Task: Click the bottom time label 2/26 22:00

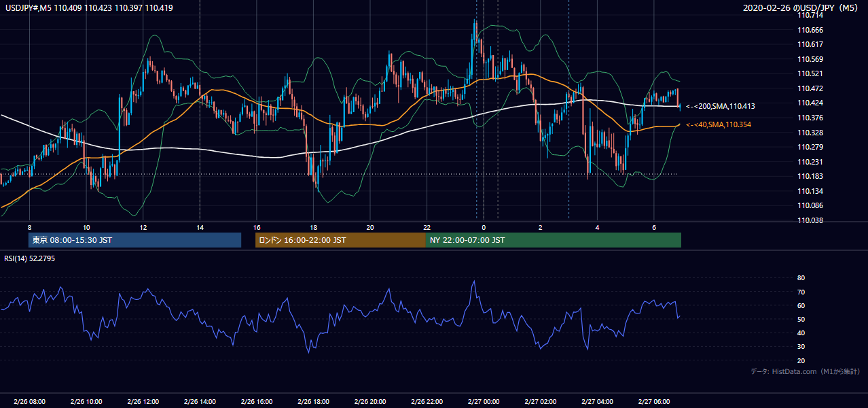Action: pyautogui.click(x=427, y=401)
